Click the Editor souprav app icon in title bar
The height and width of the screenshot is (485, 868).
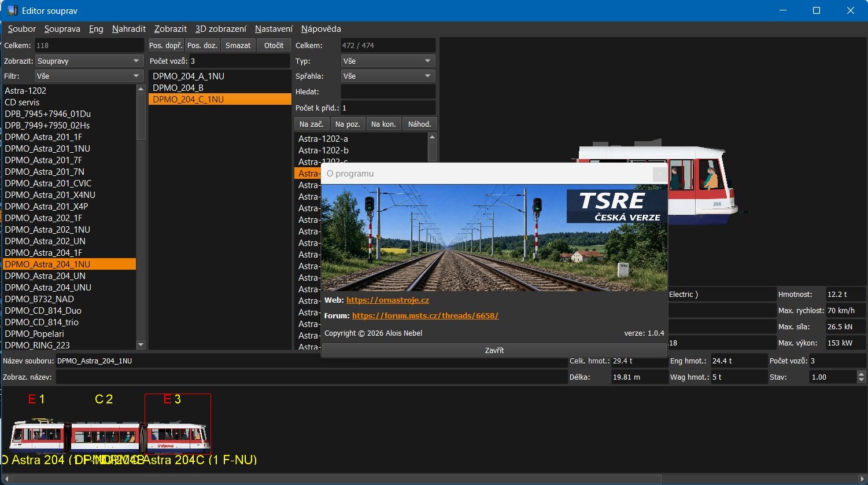13,10
